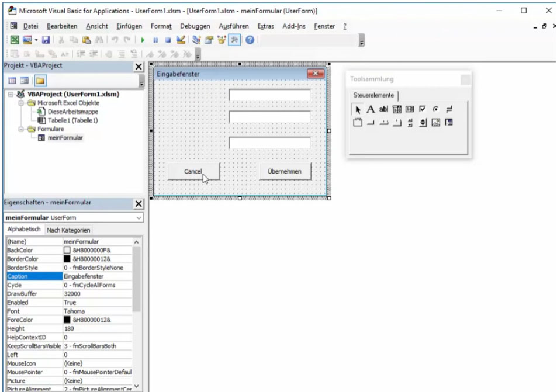
Task: Pick the RefEdit control in Toolsammlung
Action: pos(449,123)
